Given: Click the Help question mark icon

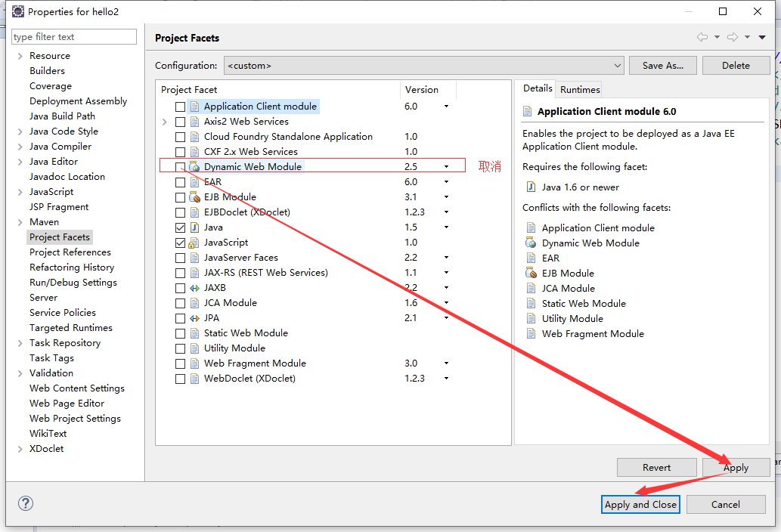Looking at the screenshot, I should pyautogui.click(x=26, y=503).
